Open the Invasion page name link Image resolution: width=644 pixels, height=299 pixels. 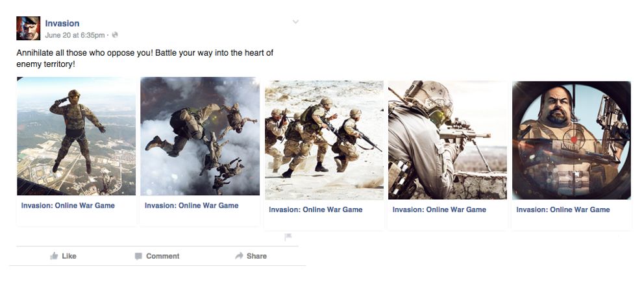(x=62, y=23)
